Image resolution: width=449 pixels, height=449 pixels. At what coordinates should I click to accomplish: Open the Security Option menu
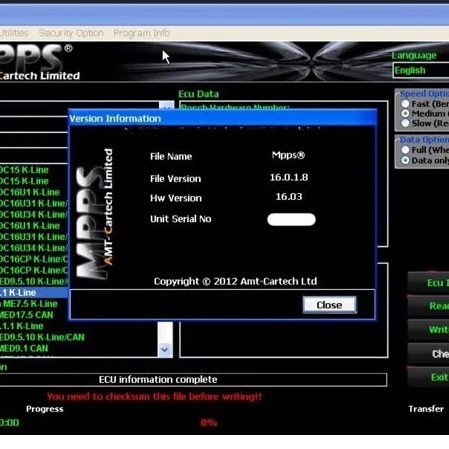click(71, 33)
